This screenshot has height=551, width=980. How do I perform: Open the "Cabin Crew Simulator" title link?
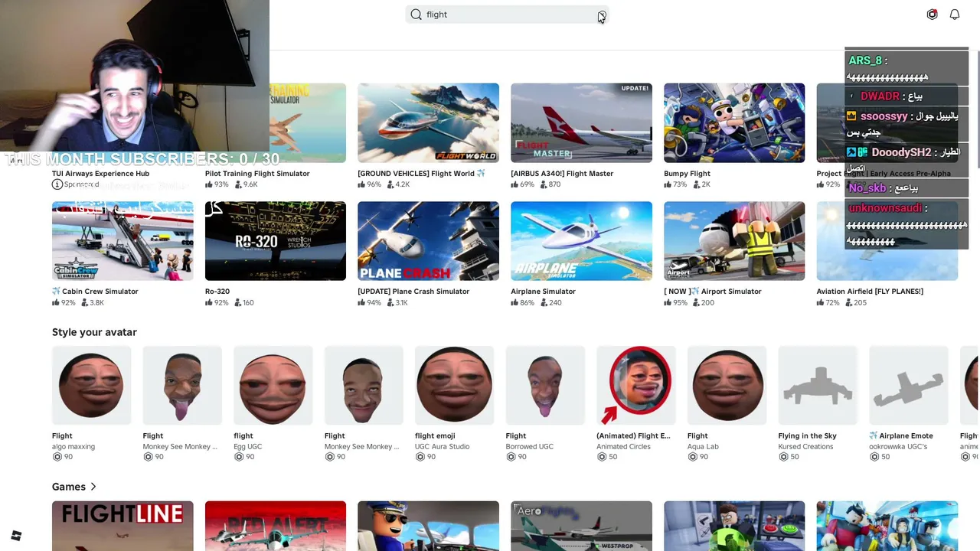pyautogui.click(x=95, y=292)
